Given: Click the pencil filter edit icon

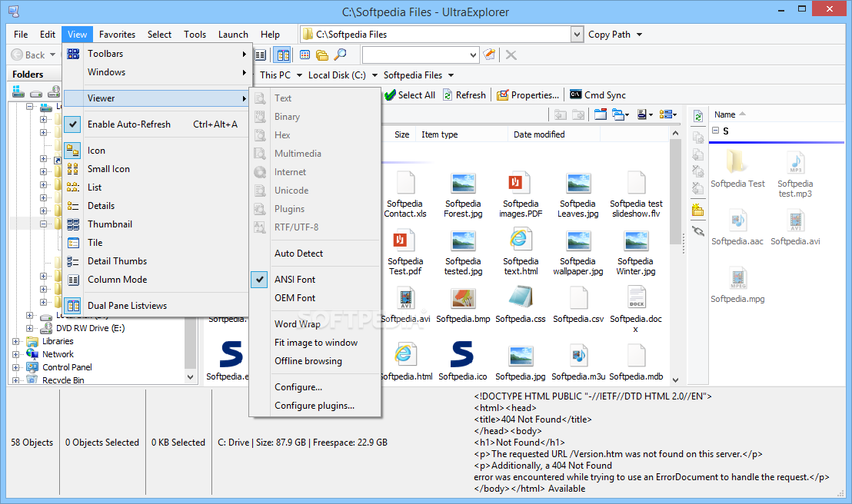Looking at the screenshot, I should pos(490,55).
